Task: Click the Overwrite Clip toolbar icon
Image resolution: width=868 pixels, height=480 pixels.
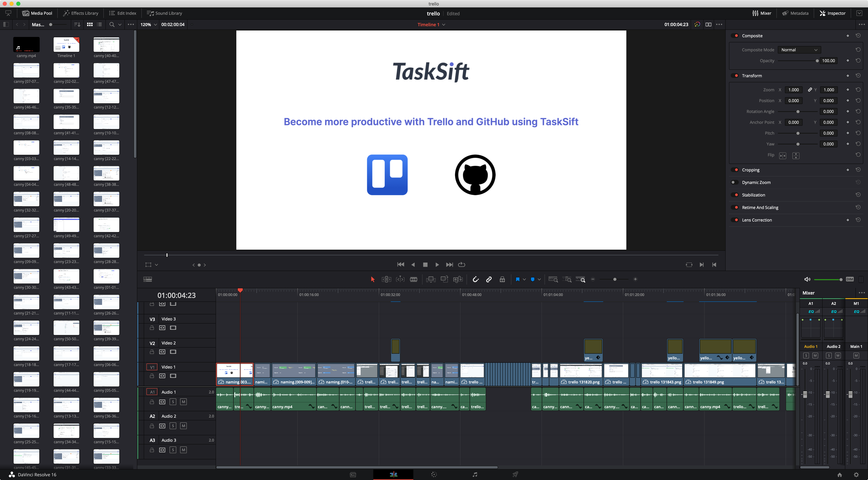Action: [445, 279]
